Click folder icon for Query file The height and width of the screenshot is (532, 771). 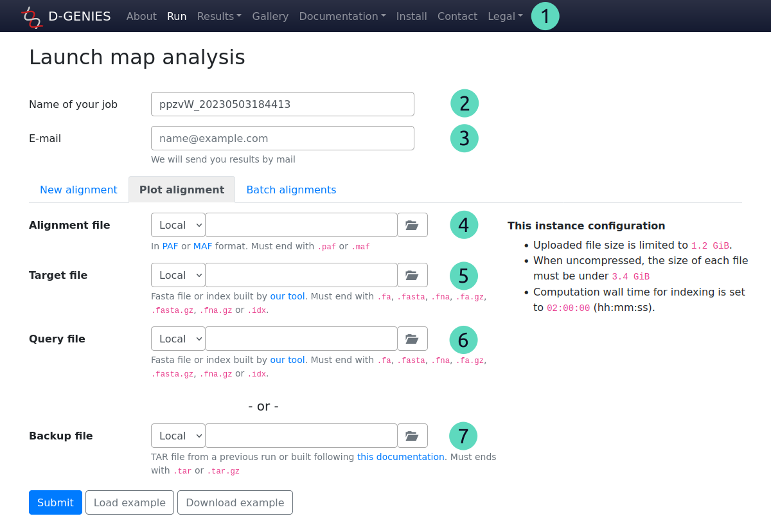[412, 339]
